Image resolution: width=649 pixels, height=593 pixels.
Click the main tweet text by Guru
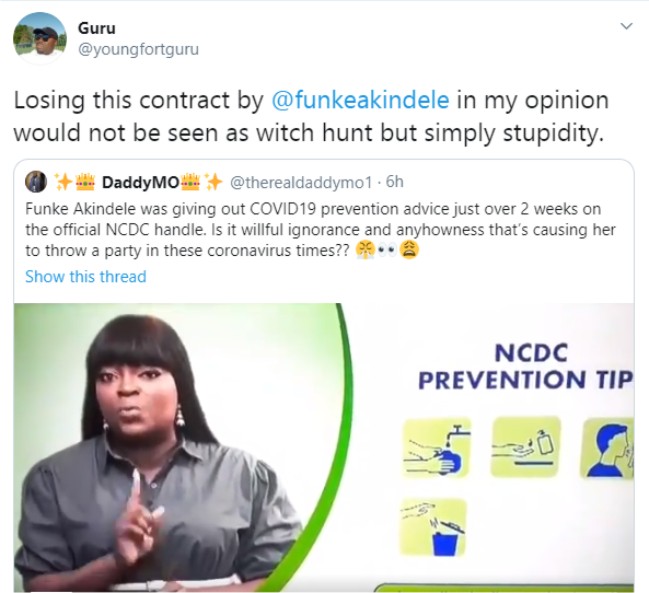311,117
